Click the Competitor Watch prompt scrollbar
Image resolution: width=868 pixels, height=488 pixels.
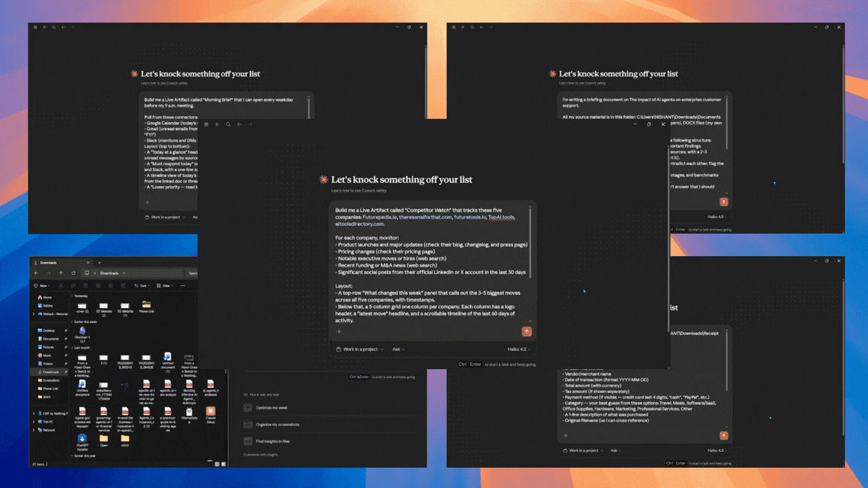[x=530, y=242]
